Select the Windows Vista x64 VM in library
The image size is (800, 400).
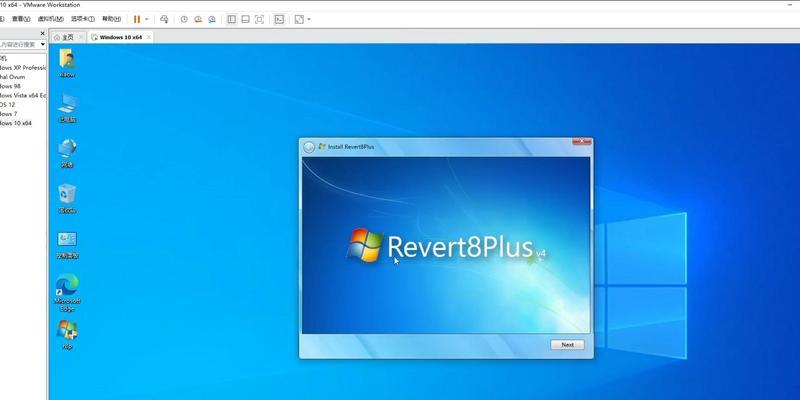click(x=23, y=95)
